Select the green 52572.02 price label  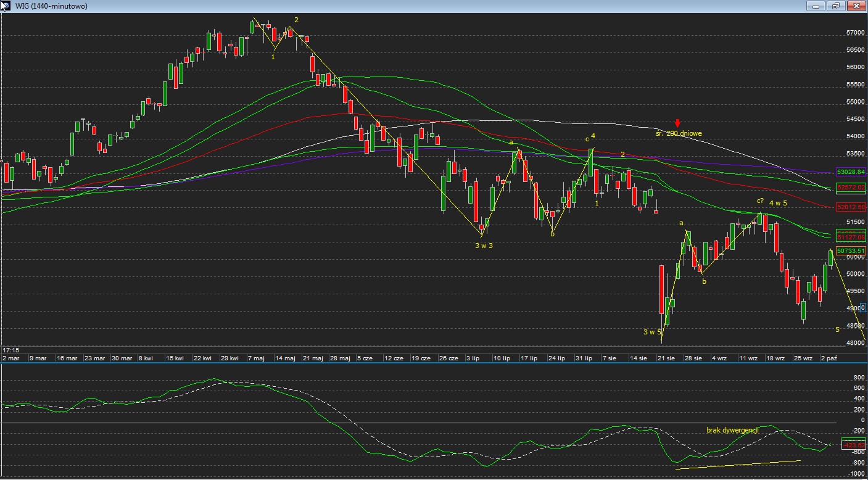pos(851,187)
